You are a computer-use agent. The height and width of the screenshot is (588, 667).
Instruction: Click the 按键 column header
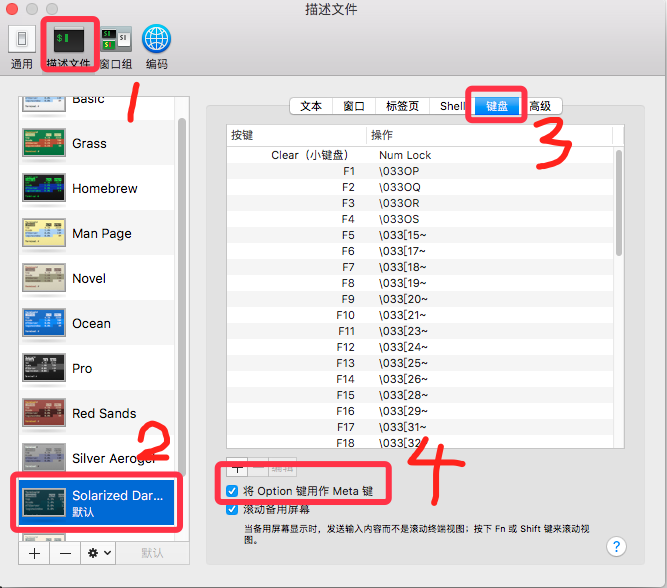click(x=296, y=135)
